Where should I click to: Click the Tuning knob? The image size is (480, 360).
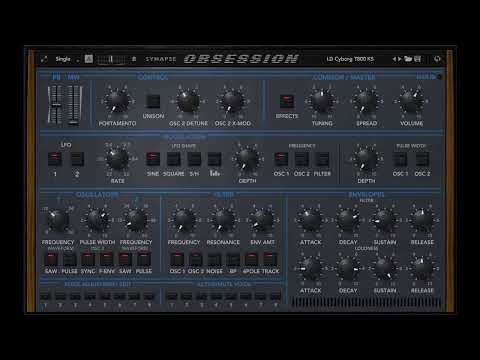(322, 101)
